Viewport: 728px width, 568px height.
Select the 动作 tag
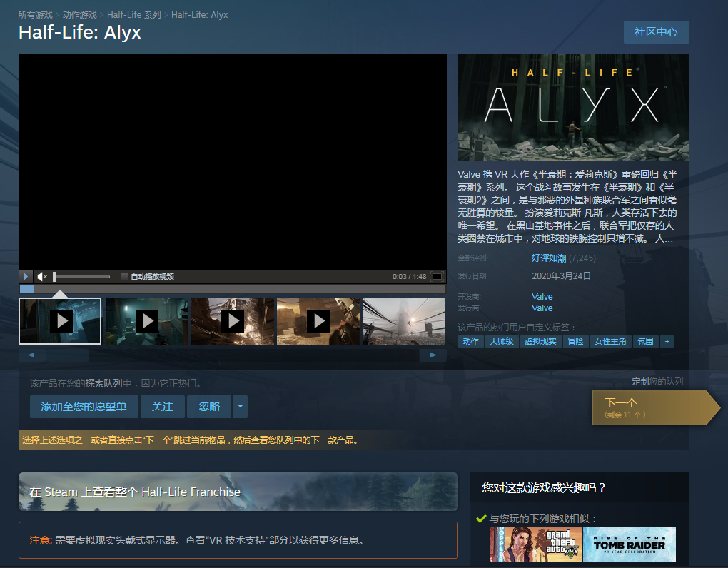[471, 342]
